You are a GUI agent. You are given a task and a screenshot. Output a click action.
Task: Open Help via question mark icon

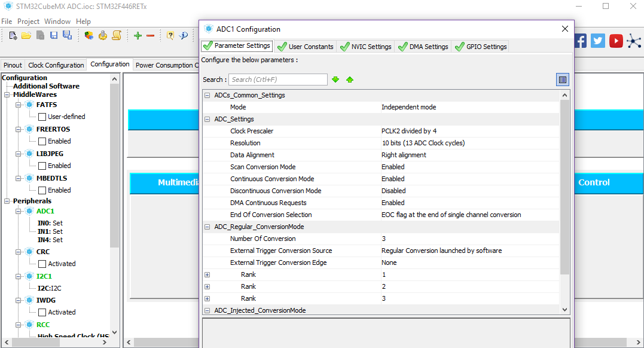point(170,36)
